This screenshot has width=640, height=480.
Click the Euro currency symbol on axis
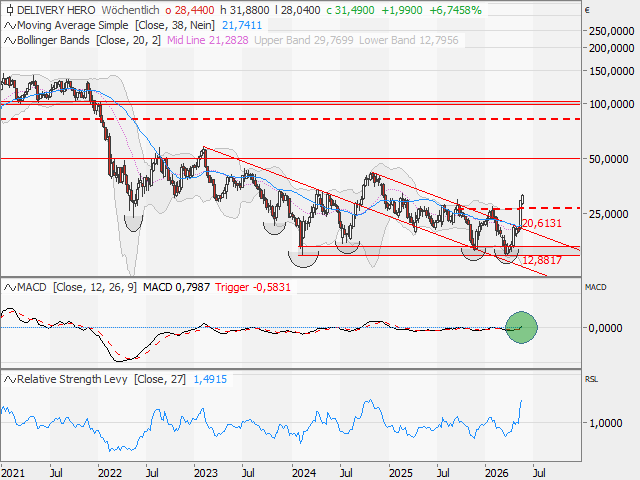[x=587, y=10]
